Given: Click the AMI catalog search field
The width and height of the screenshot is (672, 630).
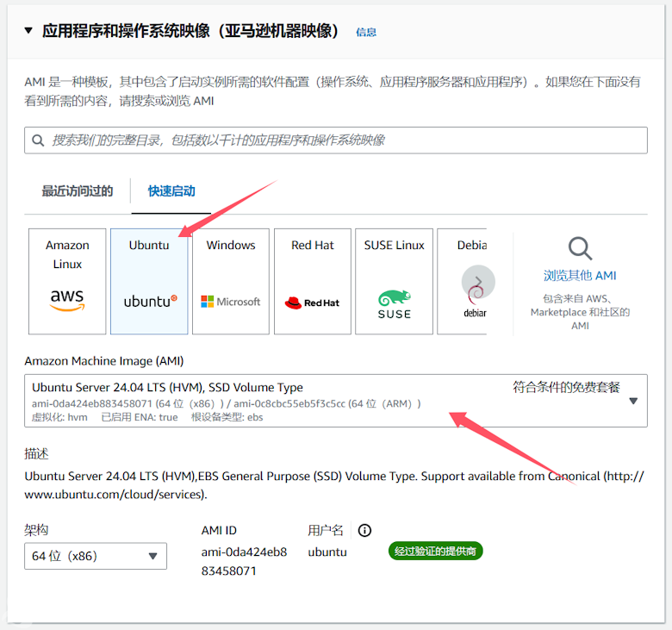Looking at the screenshot, I should pyautogui.click(x=336, y=140).
